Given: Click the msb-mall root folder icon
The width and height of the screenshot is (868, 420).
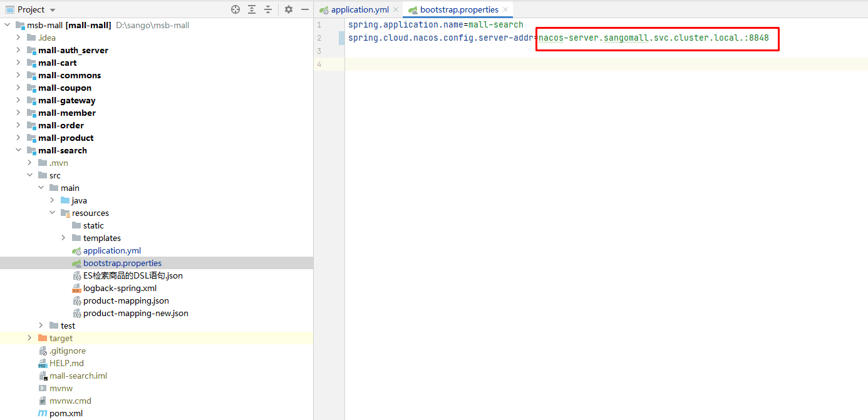Looking at the screenshot, I should (20, 25).
